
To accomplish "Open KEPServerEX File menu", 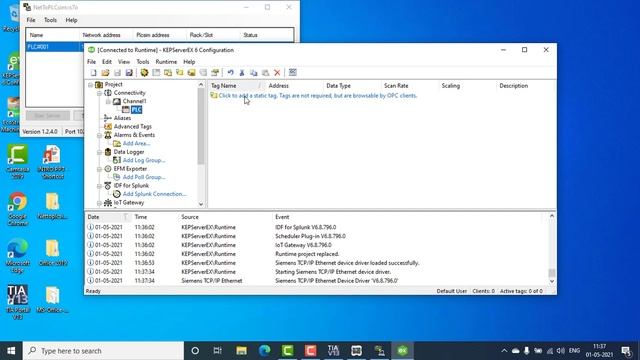I will coord(91,62).
